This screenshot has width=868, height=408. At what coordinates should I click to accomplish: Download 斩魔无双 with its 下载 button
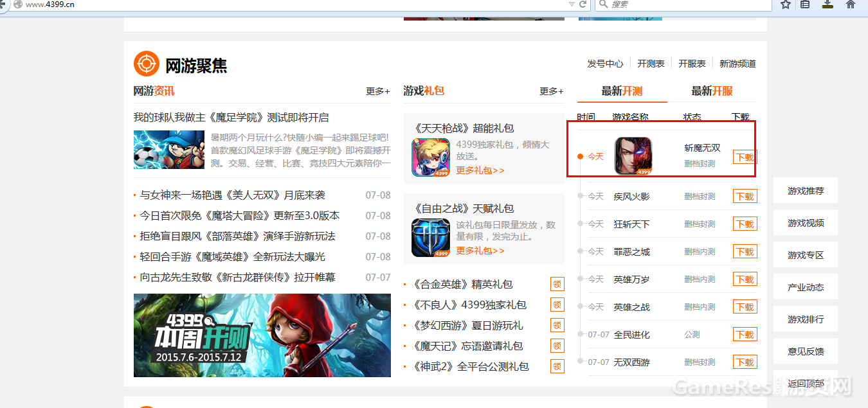745,157
